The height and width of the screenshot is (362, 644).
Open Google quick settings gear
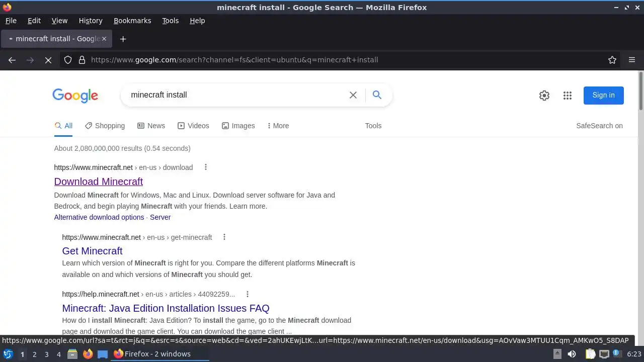coord(544,96)
